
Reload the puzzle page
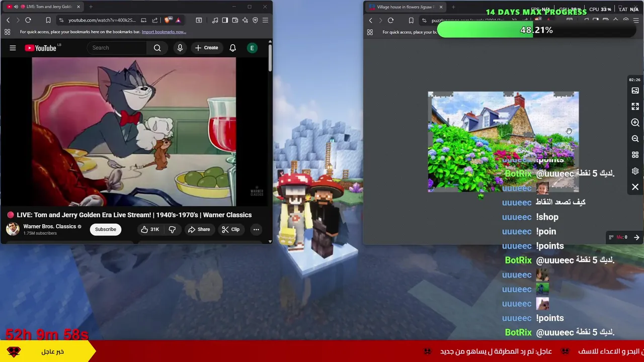pos(391,21)
